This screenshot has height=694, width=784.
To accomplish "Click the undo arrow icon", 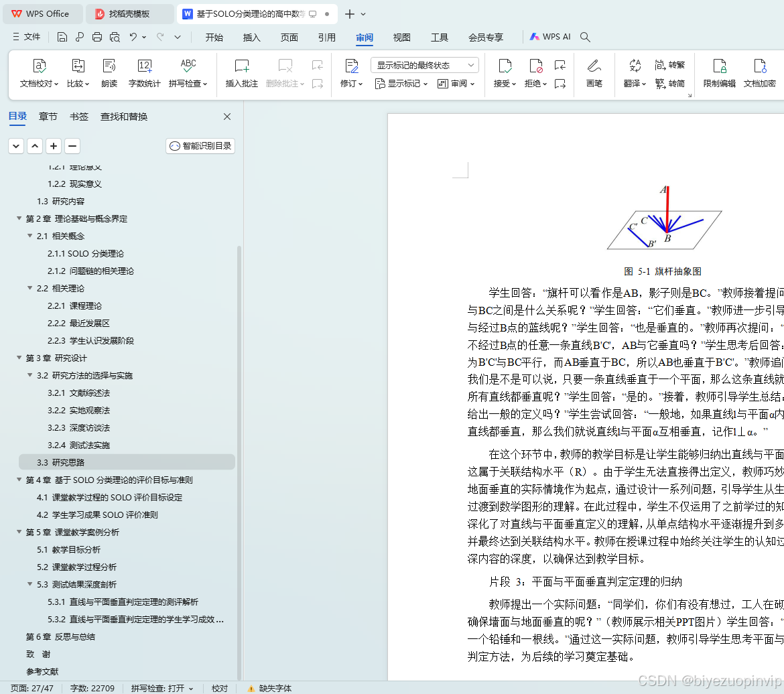I will click(133, 37).
